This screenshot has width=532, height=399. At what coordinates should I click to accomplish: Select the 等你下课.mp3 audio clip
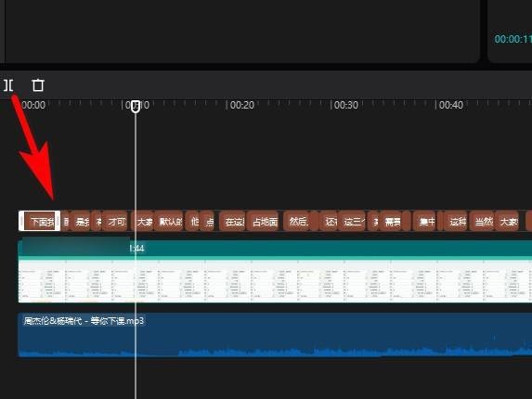pyautogui.click(x=275, y=335)
